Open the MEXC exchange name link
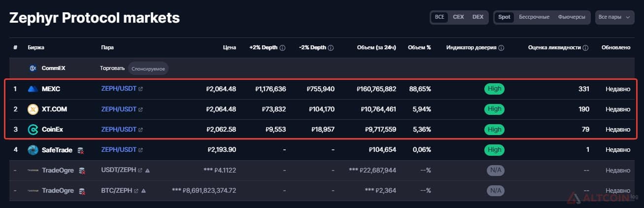 51,89
